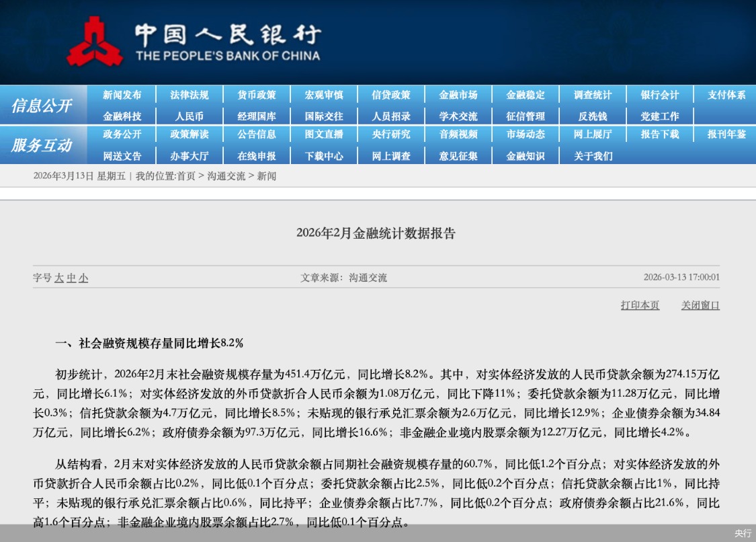The image size is (756, 542).
Task: Open the 报告下载 section
Action: tap(660, 134)
